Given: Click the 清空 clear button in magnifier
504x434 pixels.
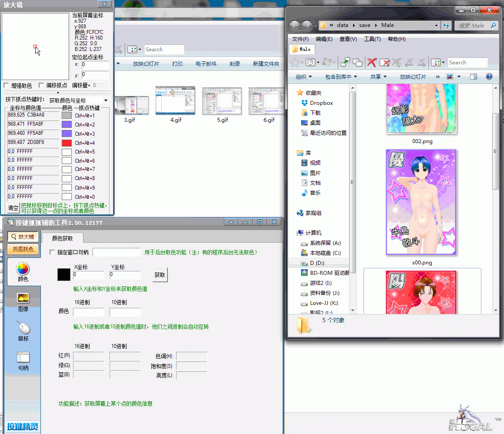Looking at the screenshot, I should [13, 208].
